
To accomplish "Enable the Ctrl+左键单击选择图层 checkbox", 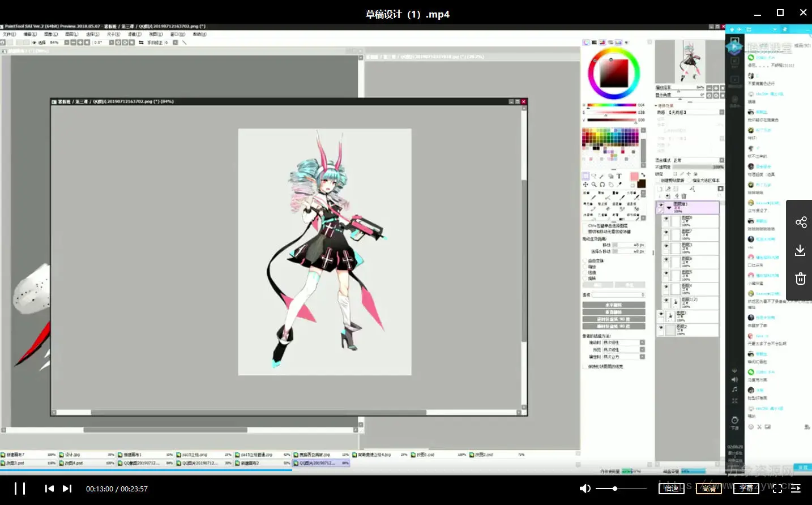I will point(586,226).
